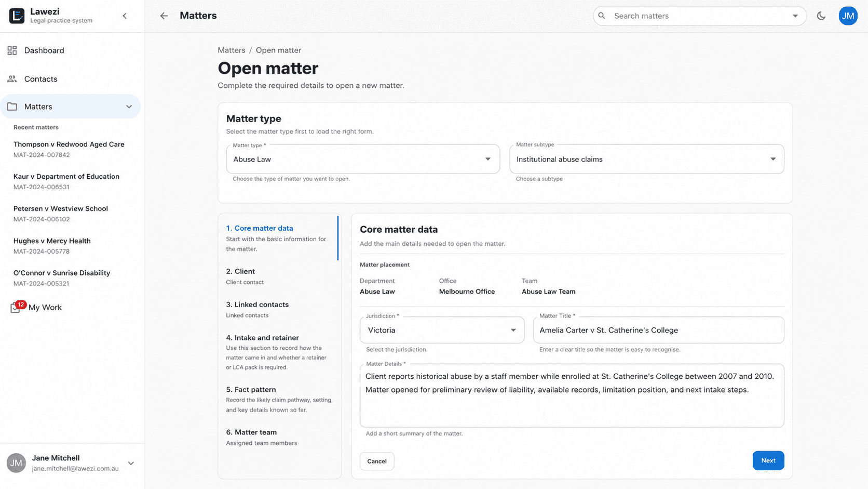Expand the search matters dropdown arrow
868x489 pixels.
(795, 16)
